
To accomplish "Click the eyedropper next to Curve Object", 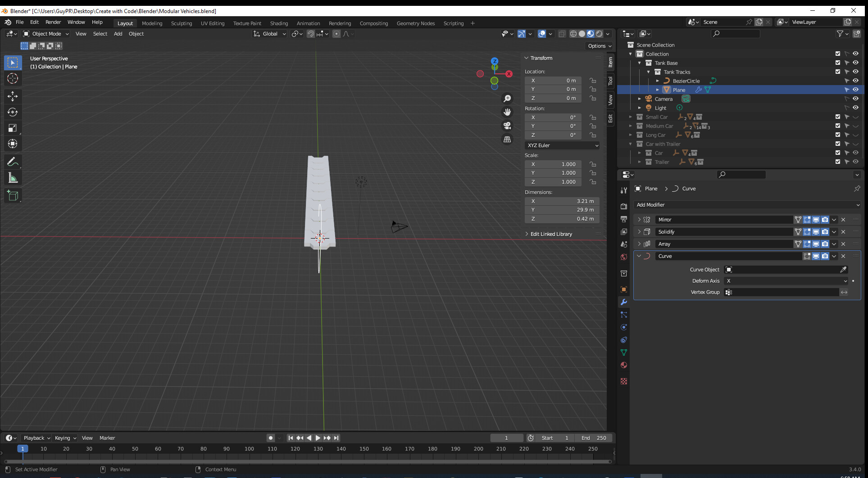I will pos(843,270).
